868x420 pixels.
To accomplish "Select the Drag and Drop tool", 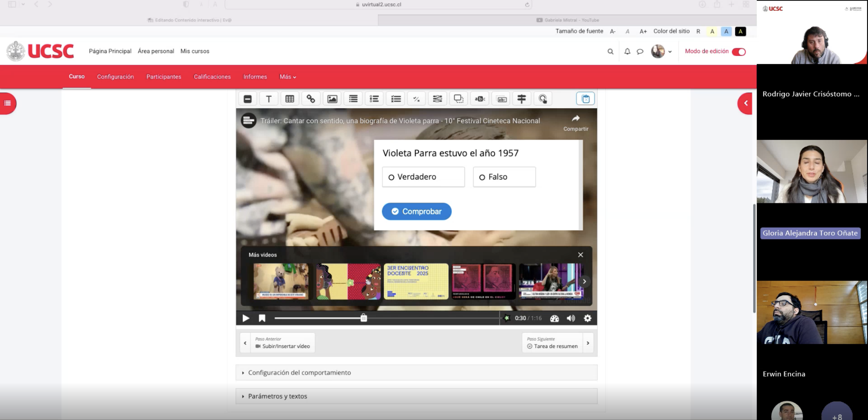I will (x=459, y=99).
